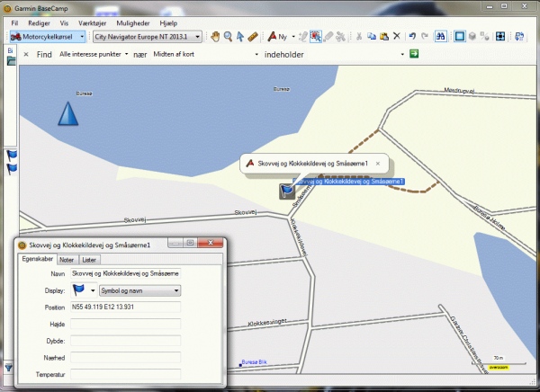The height and width of the screenshot is (392, 540).
Task: Click the Paste clipboard icon
Action: (x=384, y=37)
